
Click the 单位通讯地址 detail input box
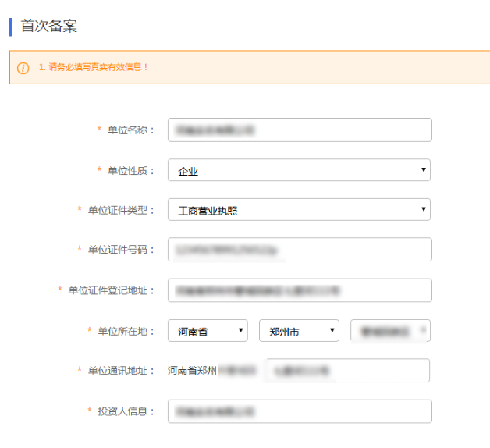click(x=347, y=371)
